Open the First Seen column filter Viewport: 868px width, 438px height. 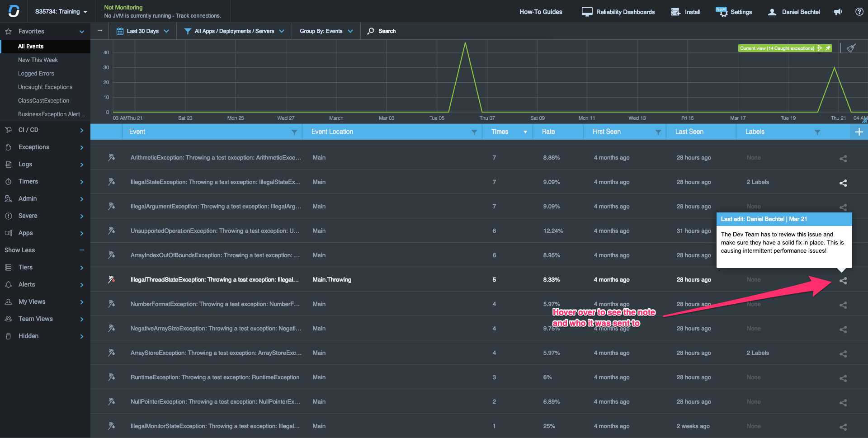click(658, 132)
